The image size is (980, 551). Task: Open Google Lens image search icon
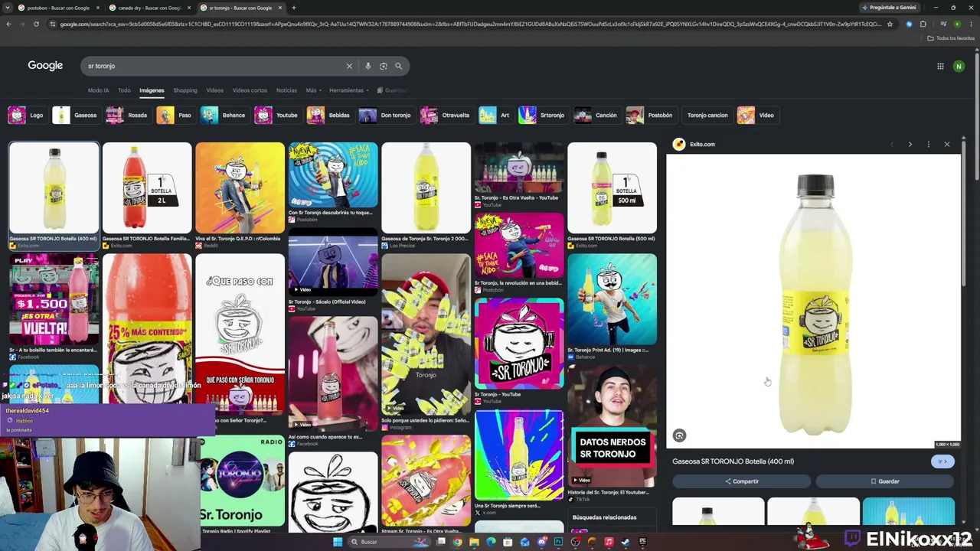pos(384,66)
